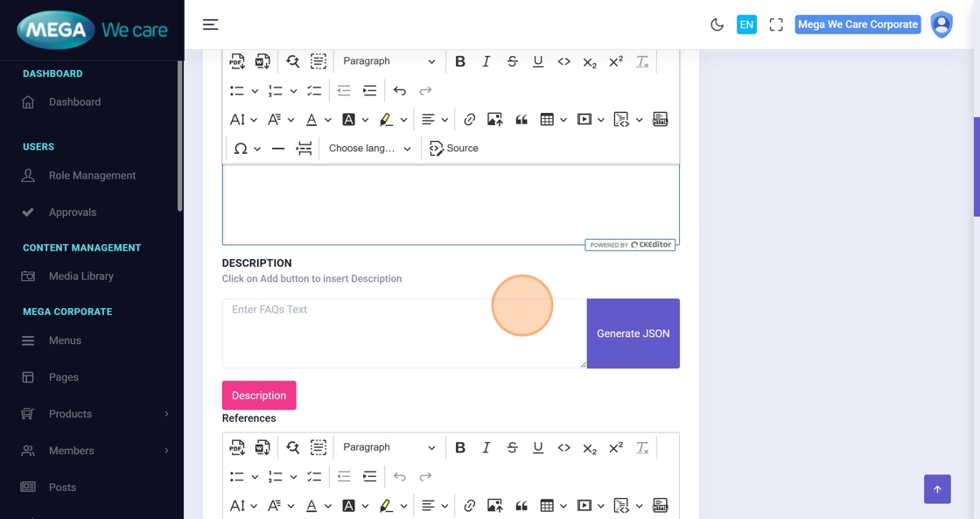The width and height of the screenshot is (980, 519).
Task: Click Undo in the top editor toolbar
Action: 400,91
